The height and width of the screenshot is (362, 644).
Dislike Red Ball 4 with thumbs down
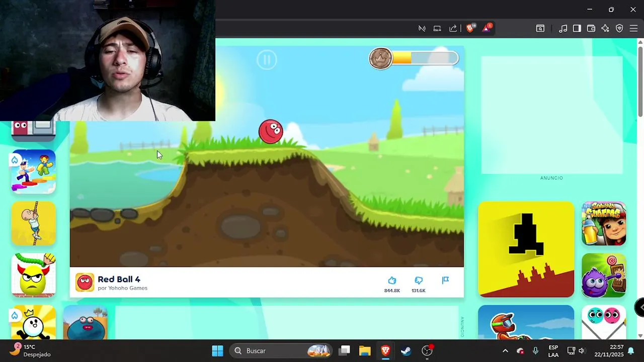click(419, 281)
